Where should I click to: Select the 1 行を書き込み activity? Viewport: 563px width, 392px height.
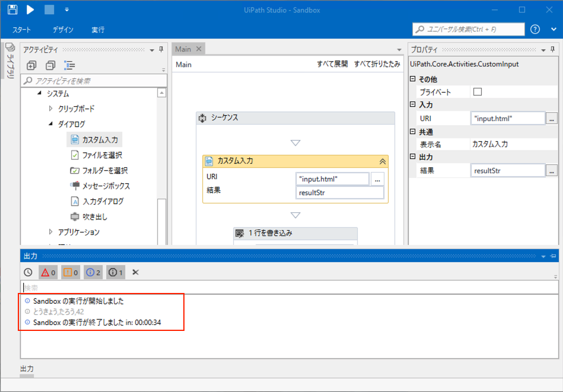pos(295,233)
